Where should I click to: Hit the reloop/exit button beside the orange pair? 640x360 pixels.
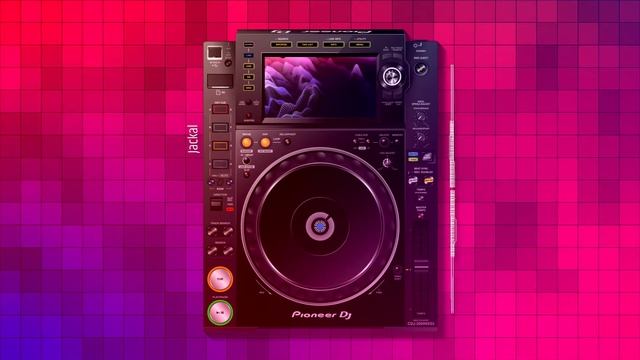[287, 142]
